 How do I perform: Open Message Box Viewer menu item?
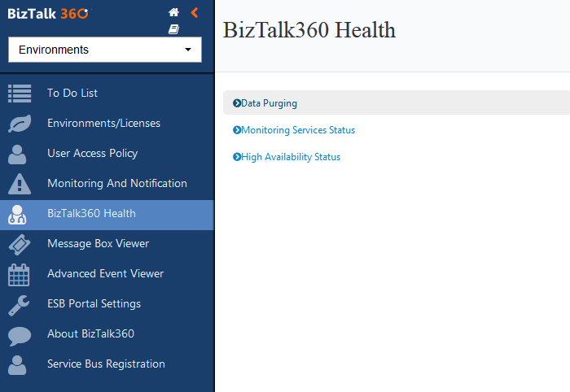click(98, 244)
